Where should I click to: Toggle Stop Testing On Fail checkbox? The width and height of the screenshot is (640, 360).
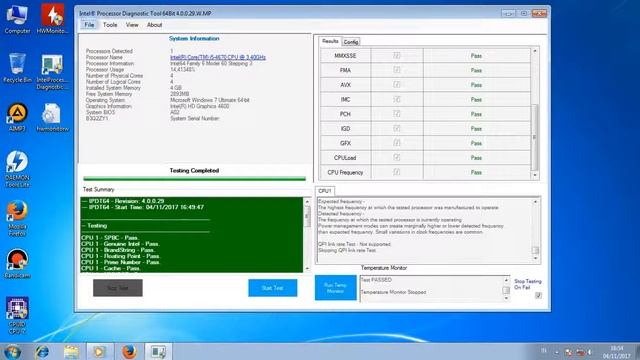538,295
